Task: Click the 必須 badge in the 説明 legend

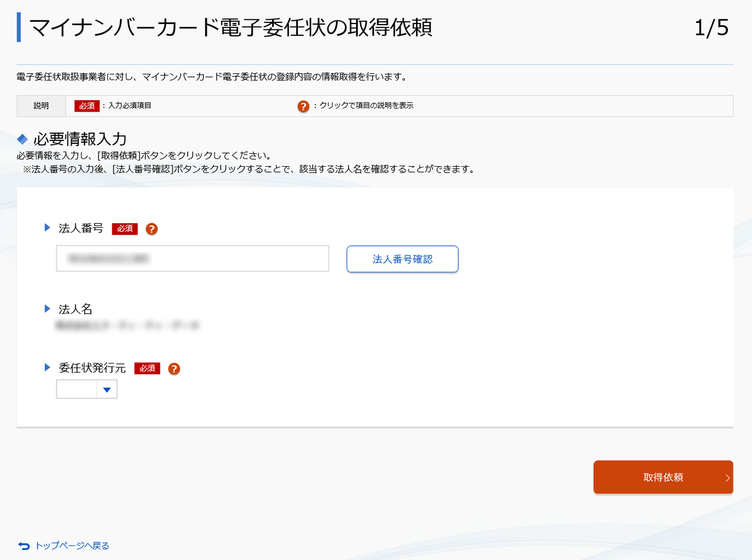Action: point(87,106)
